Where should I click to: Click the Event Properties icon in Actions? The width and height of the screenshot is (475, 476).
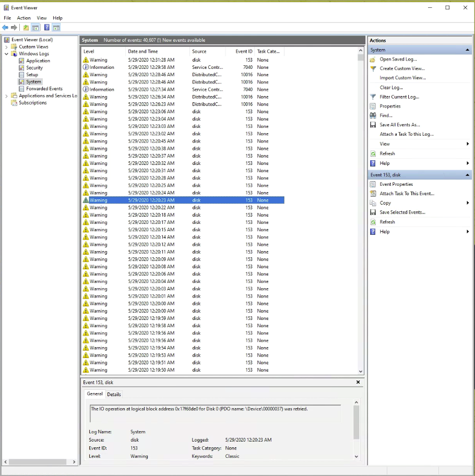coord(373,185)
